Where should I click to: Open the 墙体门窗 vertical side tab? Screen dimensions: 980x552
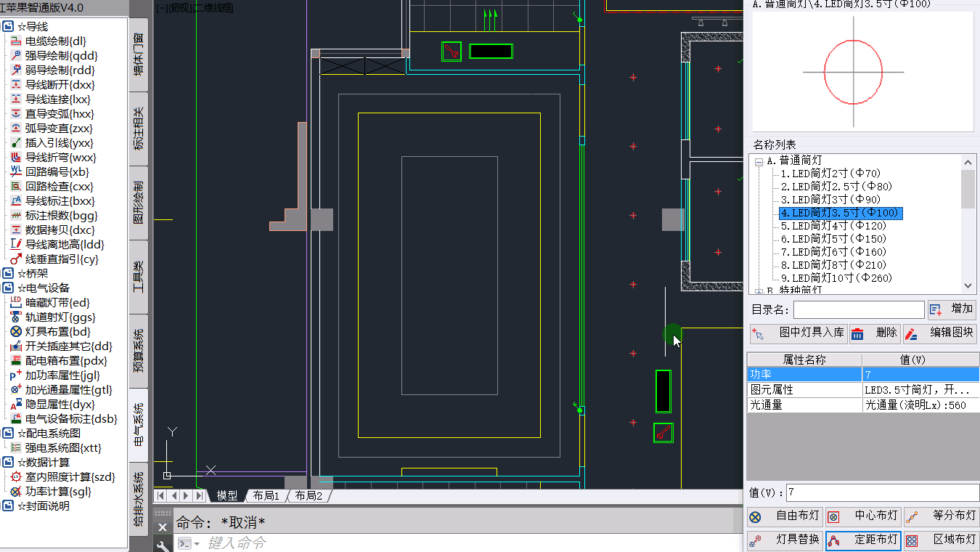pyautogui.click(x=139, y=54)
